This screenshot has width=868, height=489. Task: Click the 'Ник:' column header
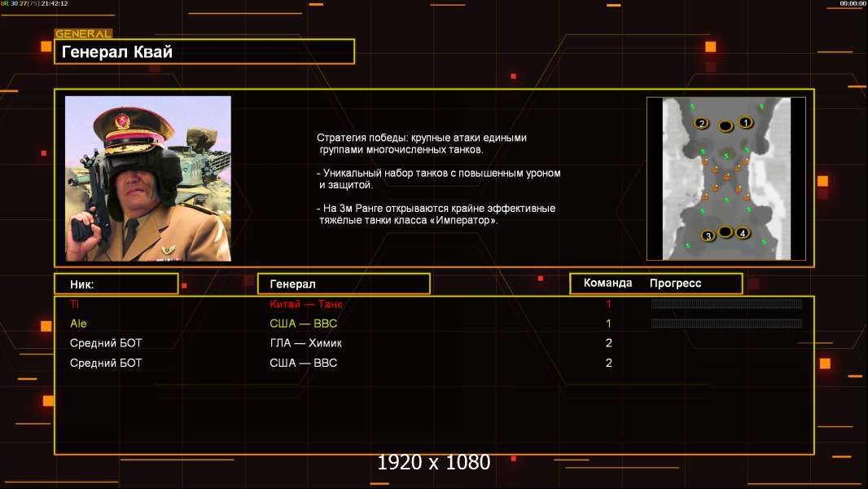pos(116,284)
